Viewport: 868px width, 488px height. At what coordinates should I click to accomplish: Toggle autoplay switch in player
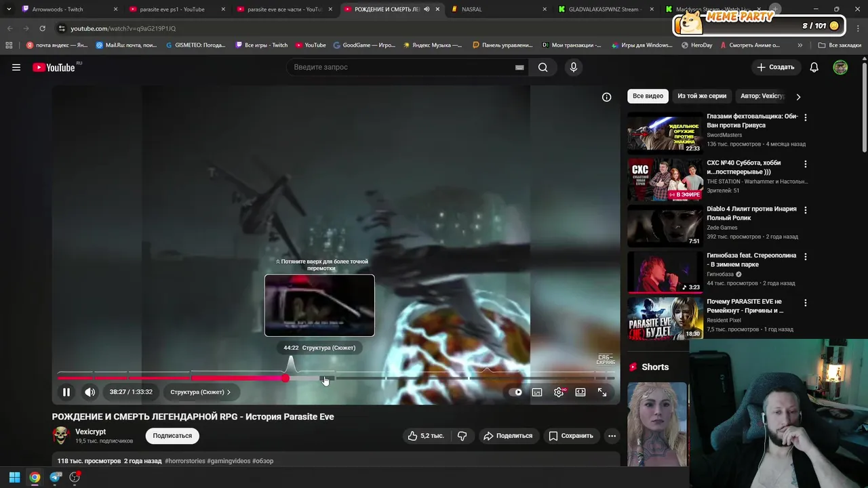point(516,392)
